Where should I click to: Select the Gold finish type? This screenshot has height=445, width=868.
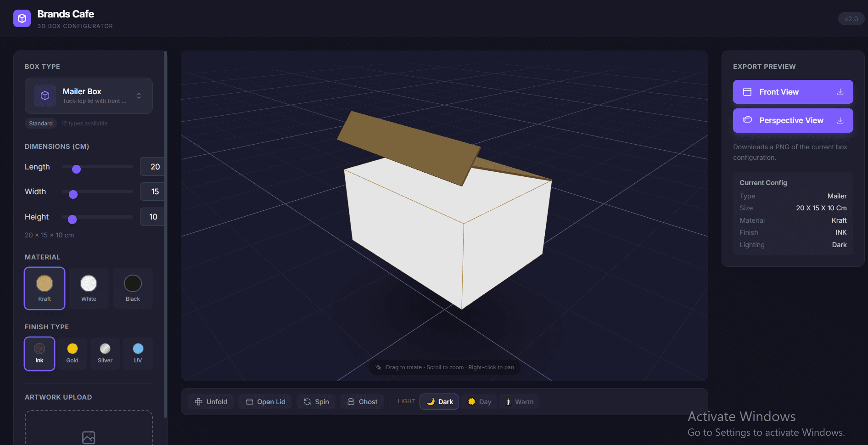[72, 354]
